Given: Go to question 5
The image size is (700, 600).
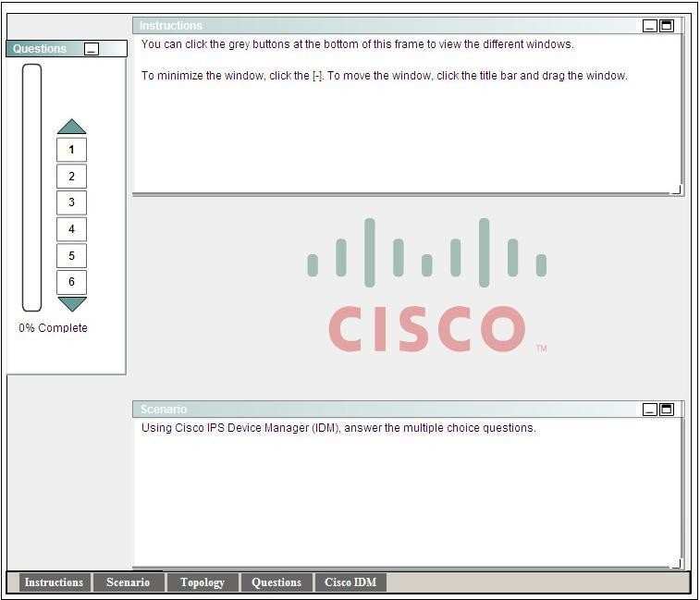Looking at the screenshot, I should point(71,255).
